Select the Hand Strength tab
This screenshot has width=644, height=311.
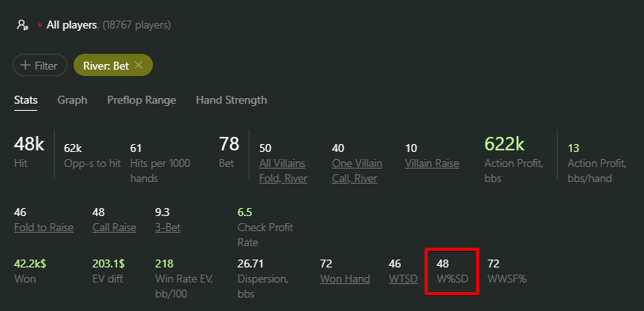(231, 101)
